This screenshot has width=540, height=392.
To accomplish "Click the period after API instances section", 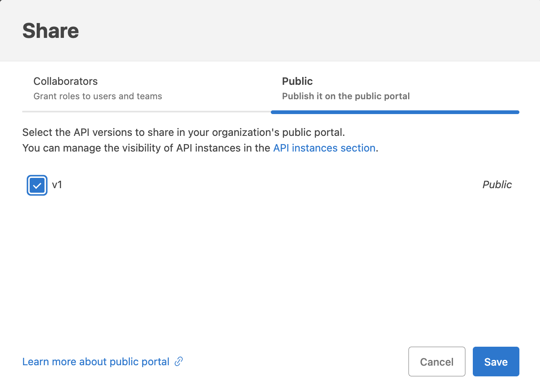I will (x=376, y=148).
